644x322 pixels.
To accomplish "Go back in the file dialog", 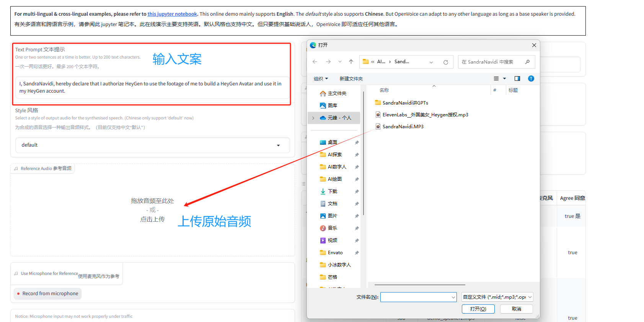I will pos(315,62).
